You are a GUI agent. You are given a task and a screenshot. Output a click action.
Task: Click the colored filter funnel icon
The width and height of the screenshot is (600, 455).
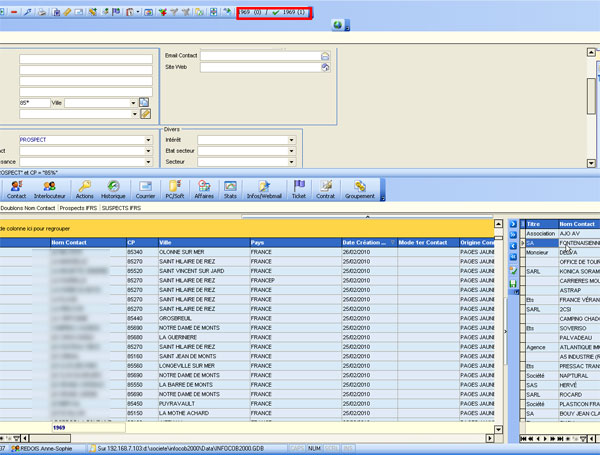(162, 12)
